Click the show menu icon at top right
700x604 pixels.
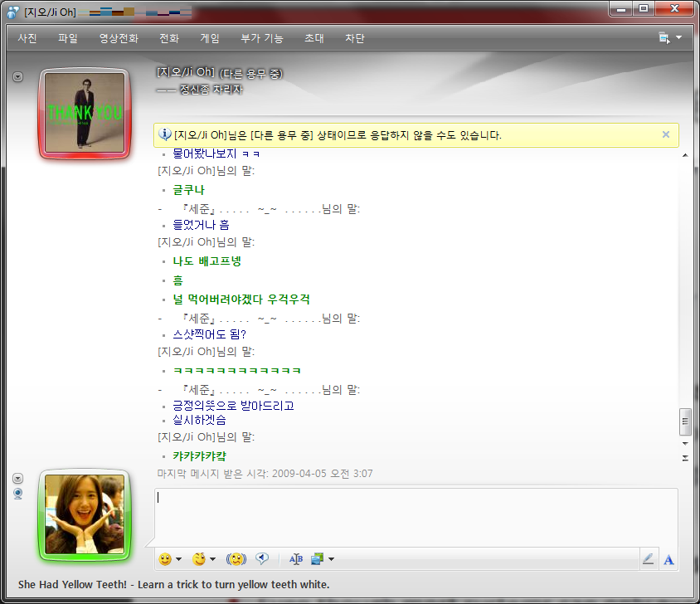pos(669,38)
